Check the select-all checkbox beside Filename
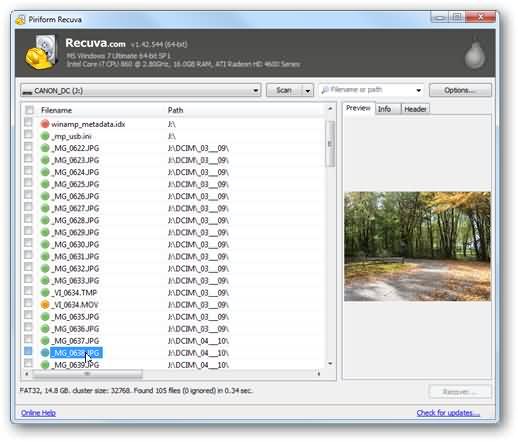 (x=29, y=110)
